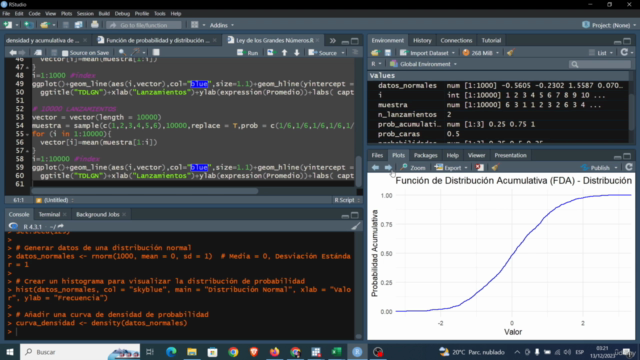Refresh the Environment pane
This screenshot has height=360, width=640.
(624, 52)
